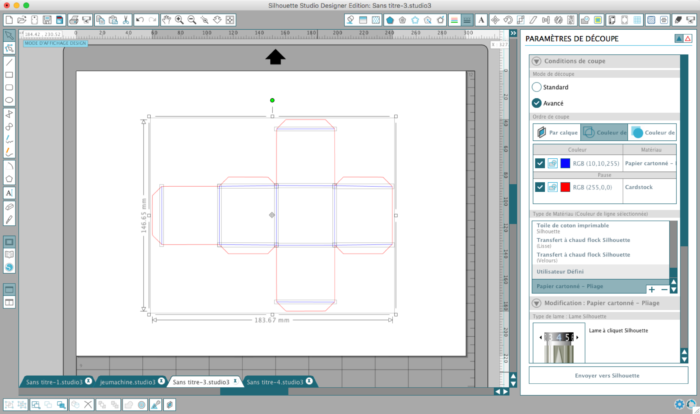Create a new document
This screenshot has height=414, width=700.
point(9,20)
